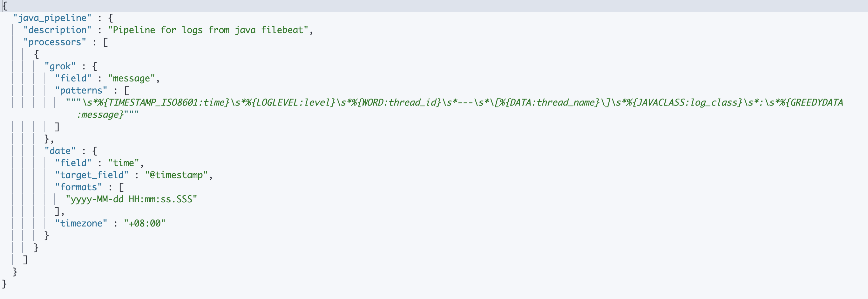Click the "timezone" key

pyautogui.click(x=81, y=223)
